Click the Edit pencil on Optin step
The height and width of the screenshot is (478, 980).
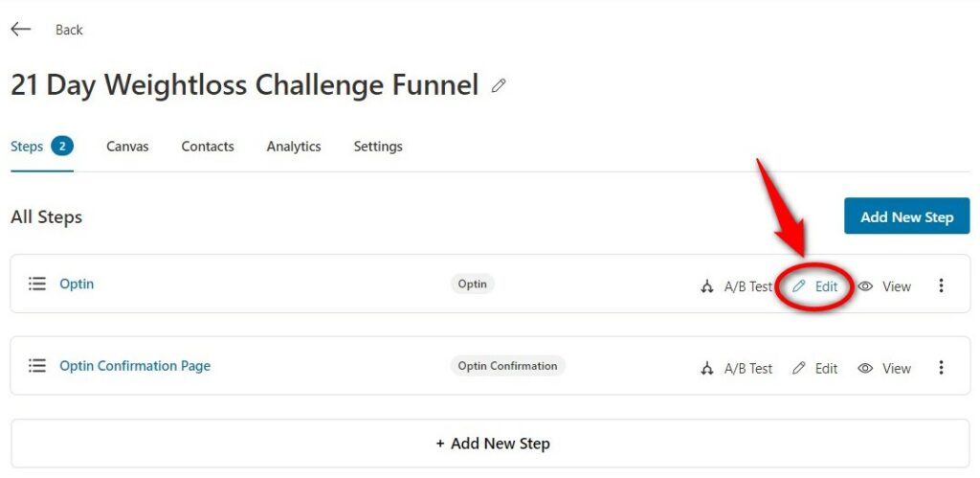coord(799,286)
